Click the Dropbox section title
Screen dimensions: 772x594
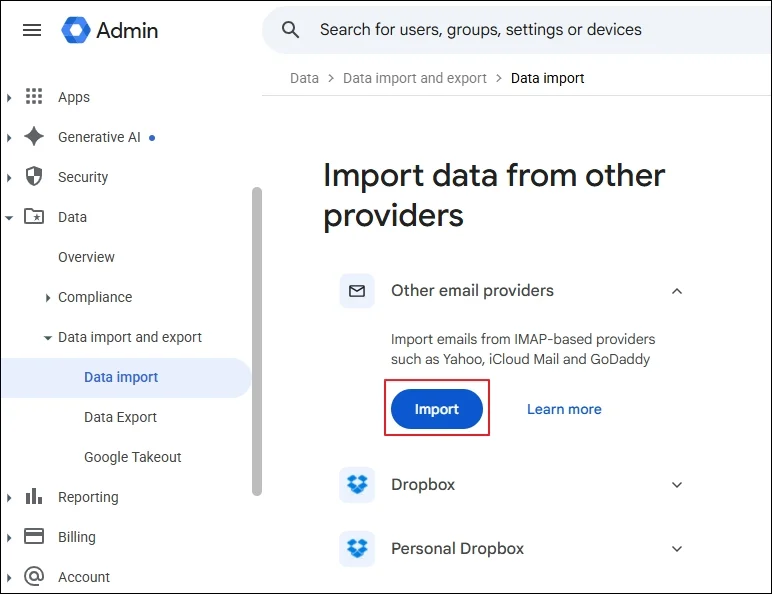tap(423, 485)
